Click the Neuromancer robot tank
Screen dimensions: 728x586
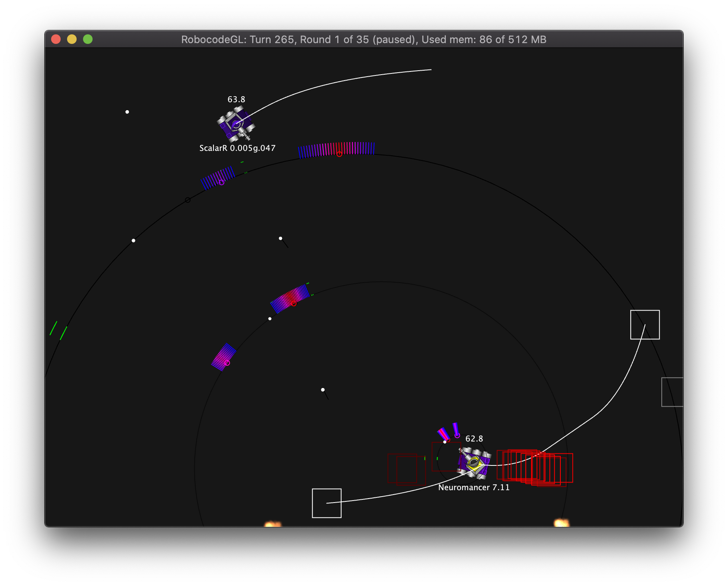pyautogui.click(x=474, y=463)
